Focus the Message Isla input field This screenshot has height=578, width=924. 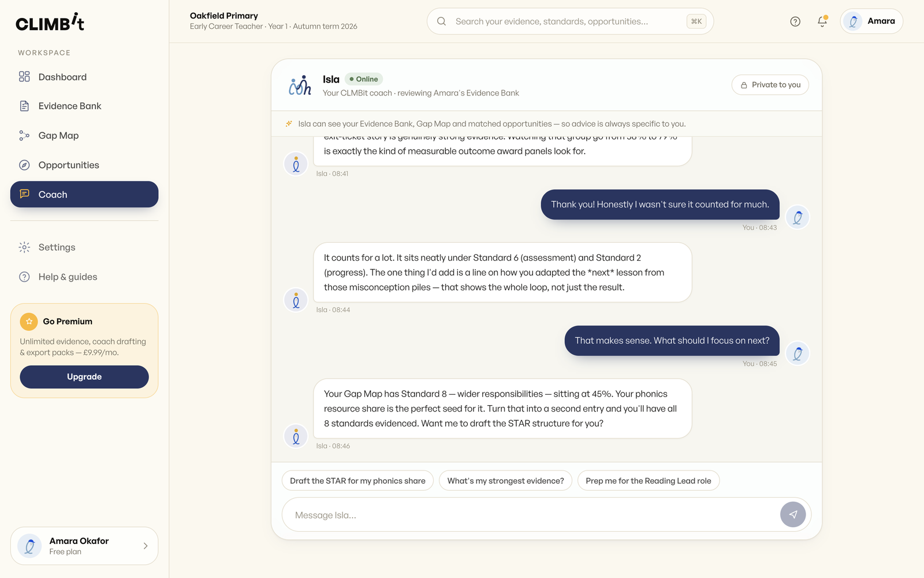530,515
